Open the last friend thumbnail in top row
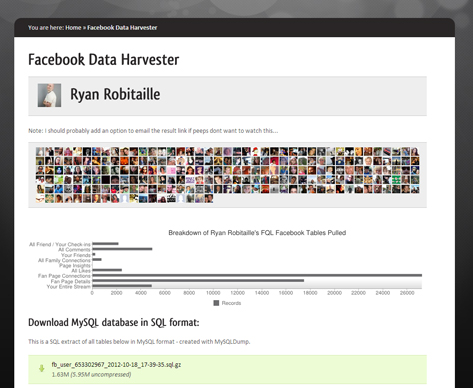This screenshot has height=388, width=473. [415, 152]
